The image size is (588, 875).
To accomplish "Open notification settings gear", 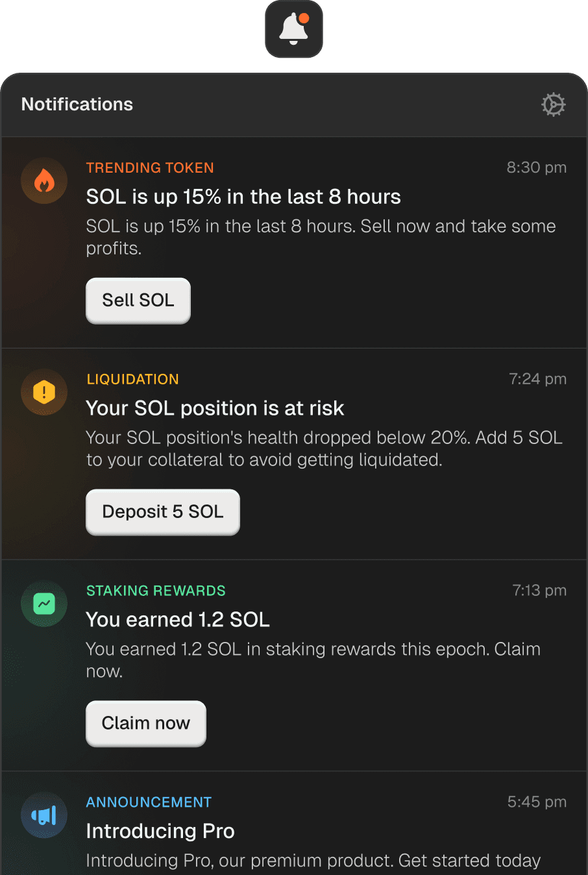I will (553, 105).
